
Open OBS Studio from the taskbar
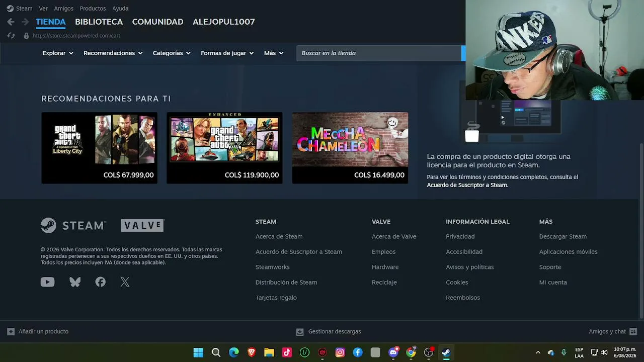[429, 352]
